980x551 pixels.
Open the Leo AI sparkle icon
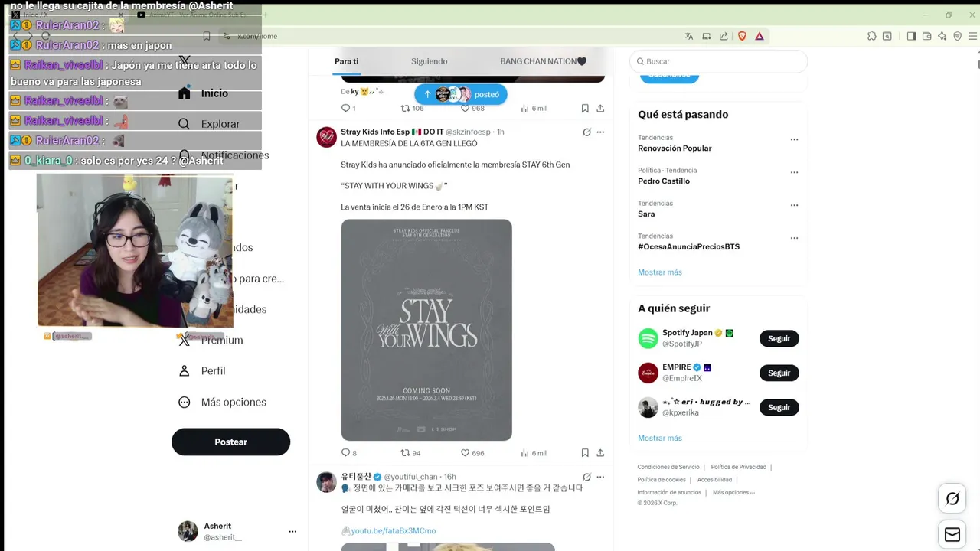(x=942, y=36)
